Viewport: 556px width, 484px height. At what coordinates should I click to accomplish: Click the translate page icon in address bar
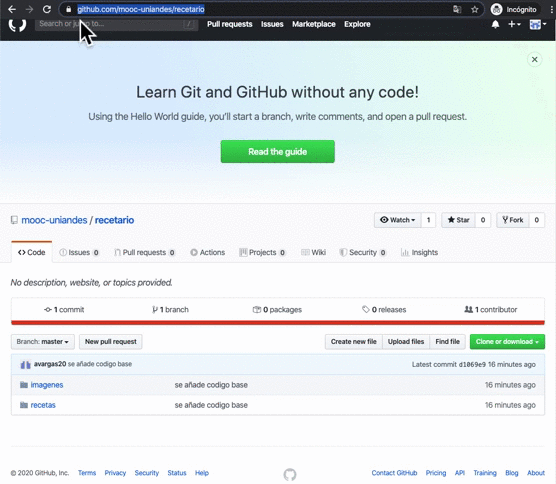coord(457,10)
